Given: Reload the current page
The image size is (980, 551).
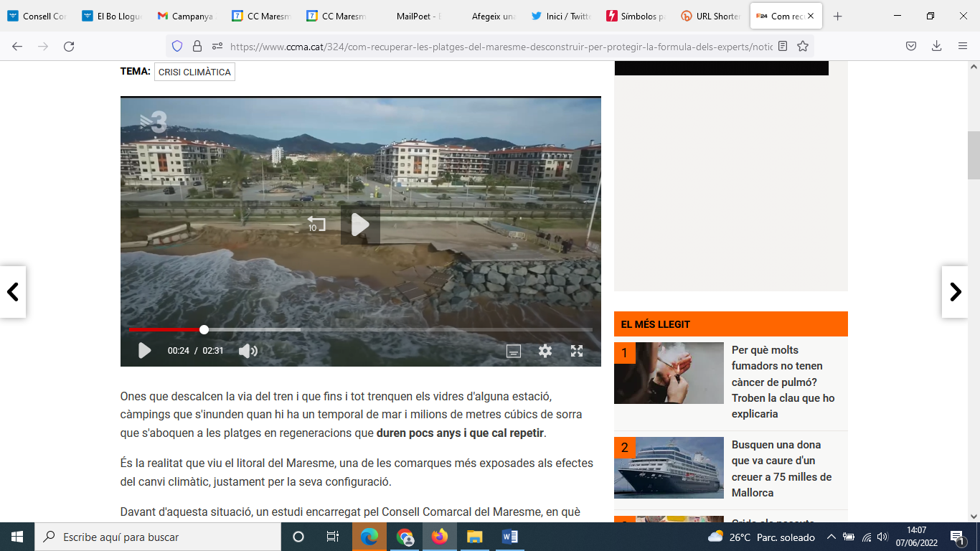Looking at the screenshot, I should pos(69,46).
